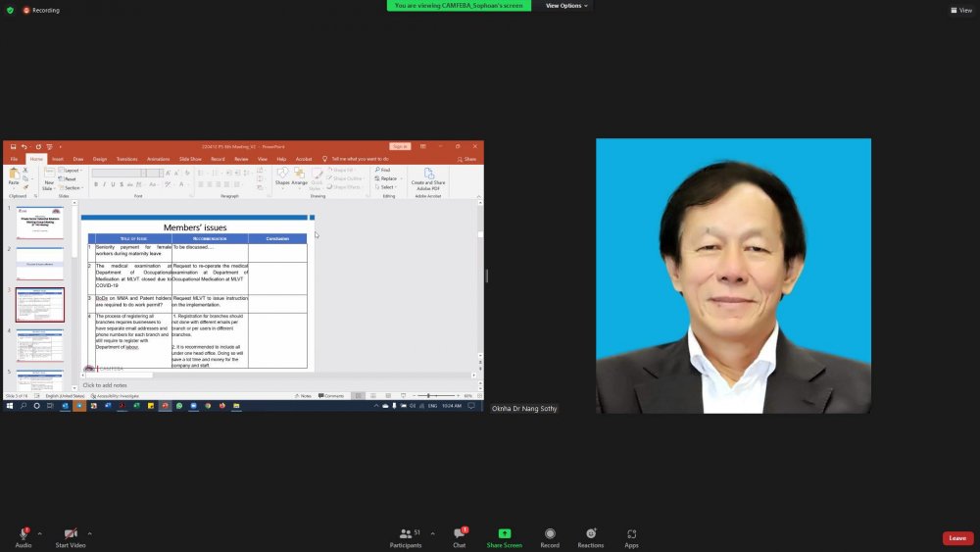Expand the audio options arrow beside Audio

pos(39,534)
